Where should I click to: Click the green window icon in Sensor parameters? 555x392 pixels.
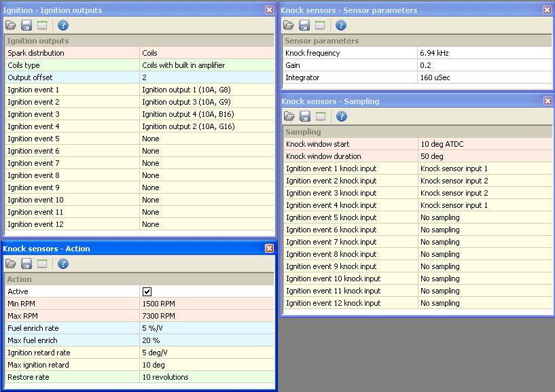[320, 26]
